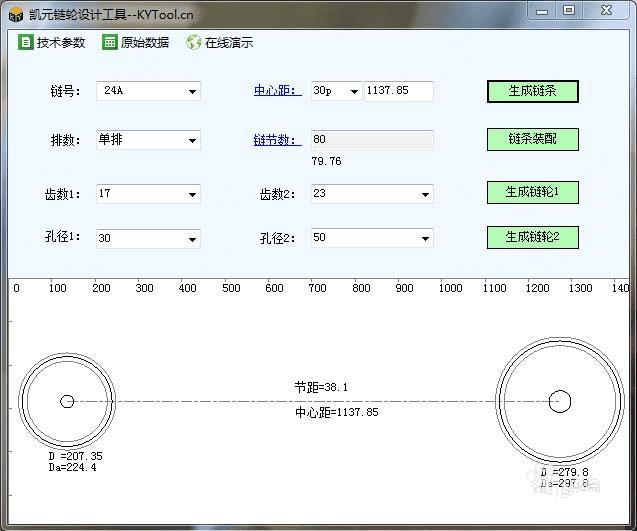Follow the 中心距 link label

pos(278,90)
